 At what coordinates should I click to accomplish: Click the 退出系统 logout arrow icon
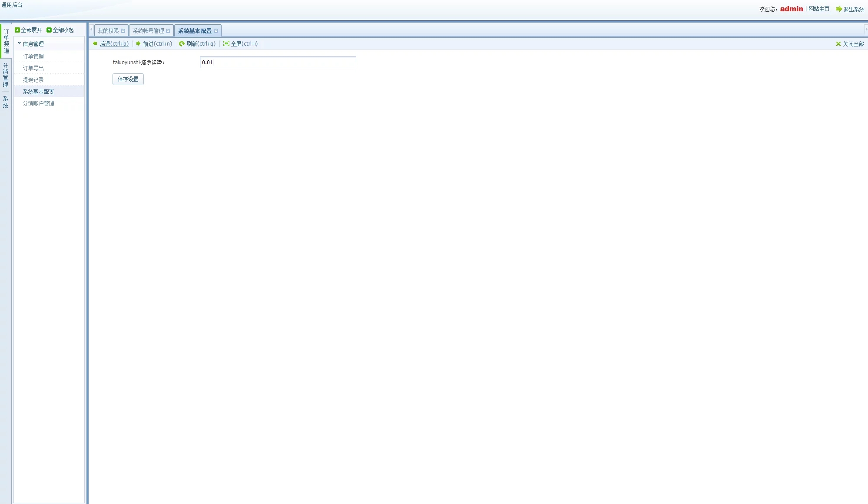pyautogui.click(x=838, y=9)
